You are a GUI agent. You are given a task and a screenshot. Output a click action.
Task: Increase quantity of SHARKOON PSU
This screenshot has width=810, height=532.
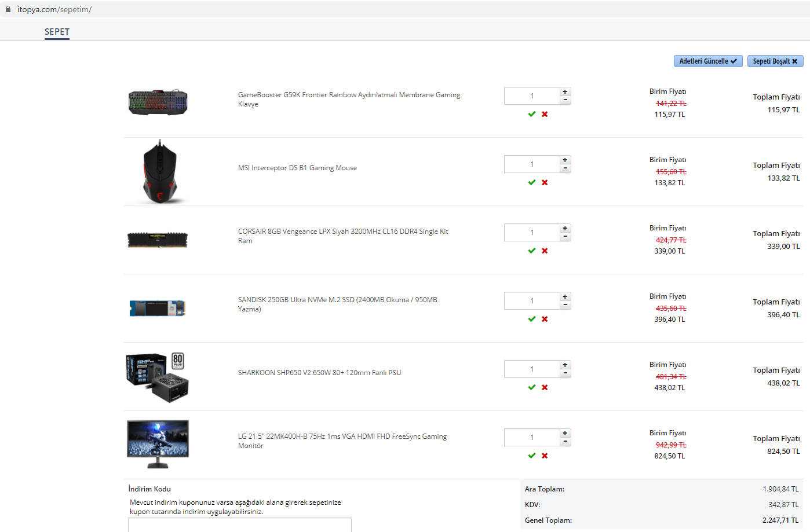[x=565, y=365]
